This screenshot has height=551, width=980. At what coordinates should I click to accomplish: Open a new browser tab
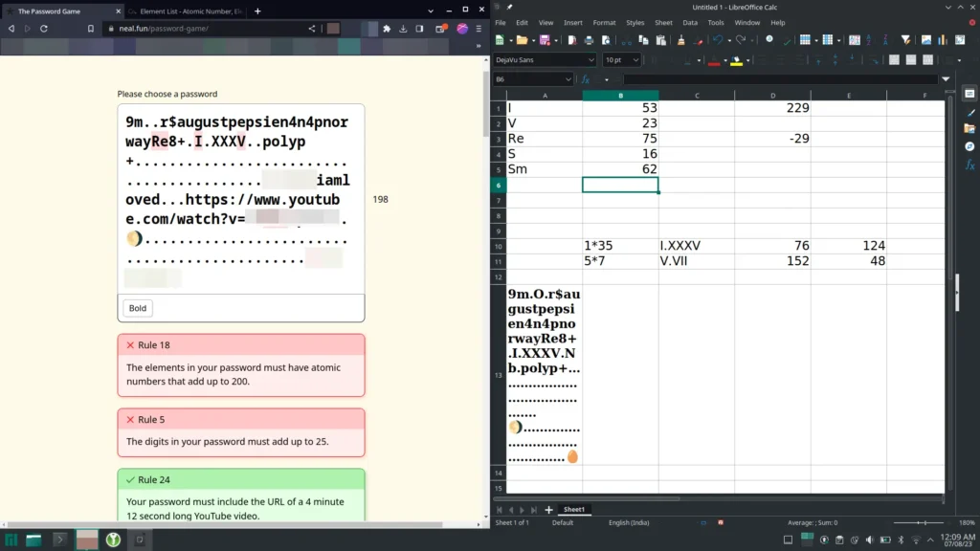click(257, 11)
